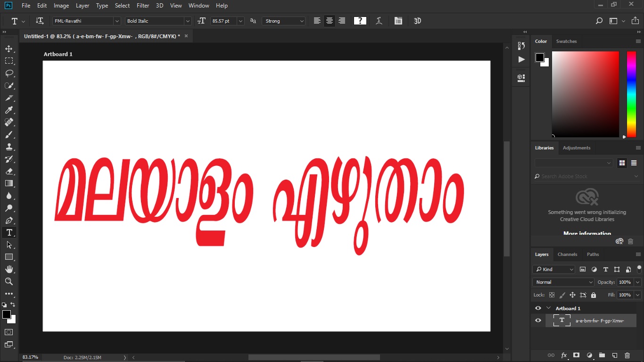Center align the text
The width and height of the screenshot is (644, 362).
click(x=329, y=21)
